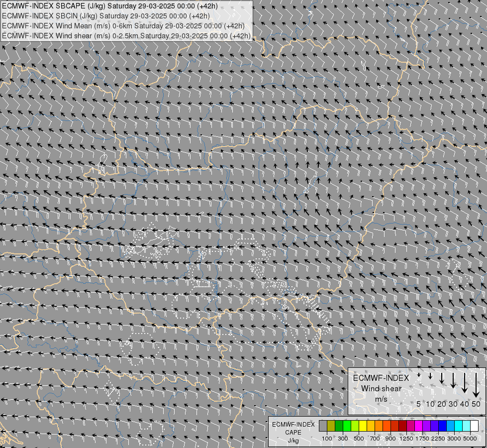The width and height of the screenshot is (487, 448).
Task: Pick the cyan CAPE swatch right of 3000
Action: (459, 426)
